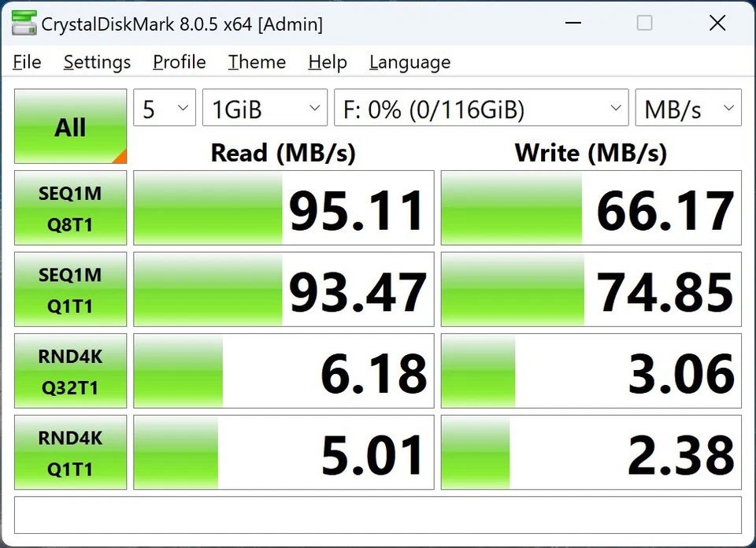Change the MB/s unit dropdown
The width and height of the screenshot is (756, 548).
tap(688, 108)
